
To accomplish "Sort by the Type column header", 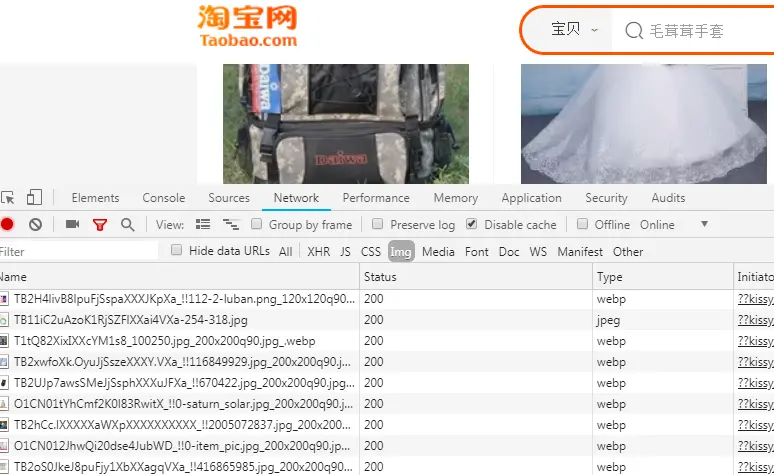I will 662,277.
